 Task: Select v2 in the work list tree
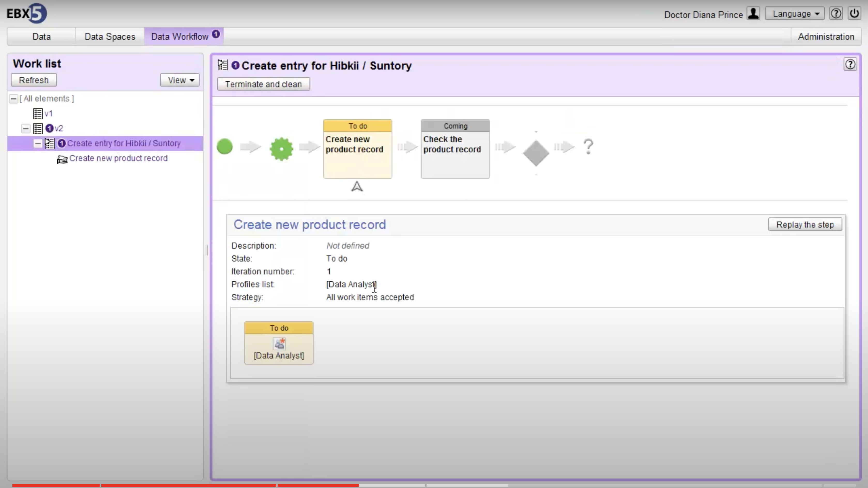click(x=59, y=129)
